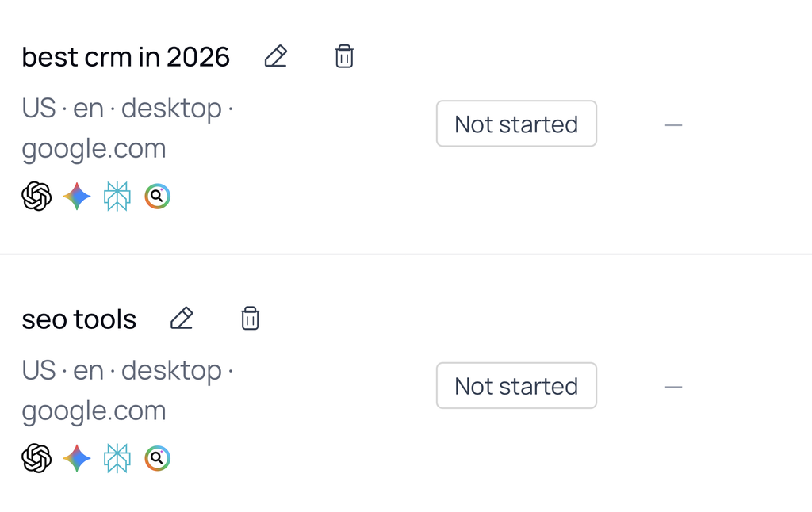Select the 'best crm in 2026' keyword title
Screen dimensions: 812x512
(126, 57)
